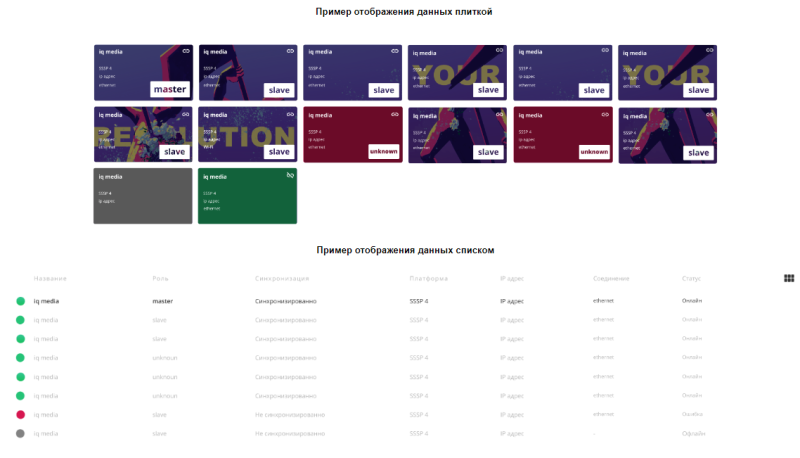Click broken-link icon on the green tile
800x458 pixels.
[290, 175]
